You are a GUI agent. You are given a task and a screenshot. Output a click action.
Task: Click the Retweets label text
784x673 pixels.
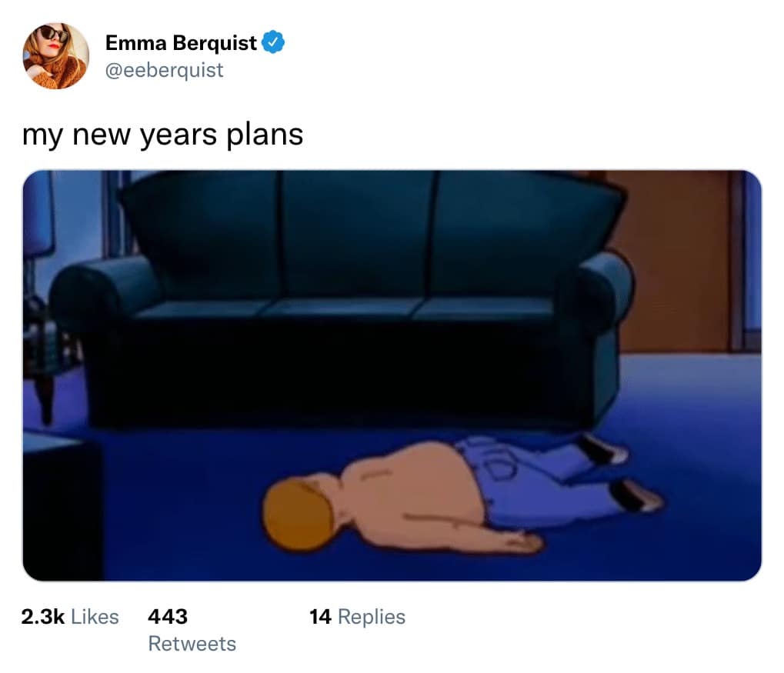click(x=192, y=644)
